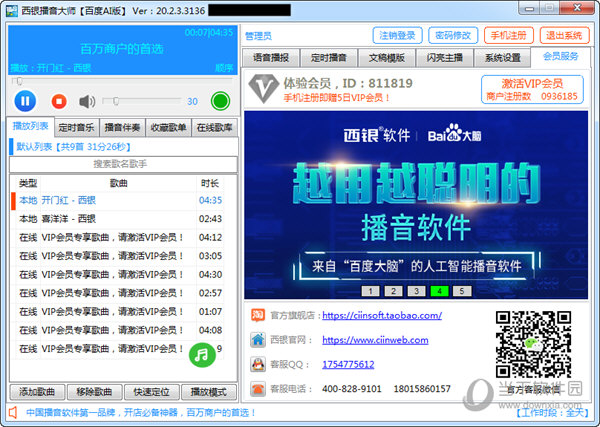Viewport: 600px width, 427px height.
Task: Click the 歌曲 column header
Action: pyautogui.click(x=118, y=184)
